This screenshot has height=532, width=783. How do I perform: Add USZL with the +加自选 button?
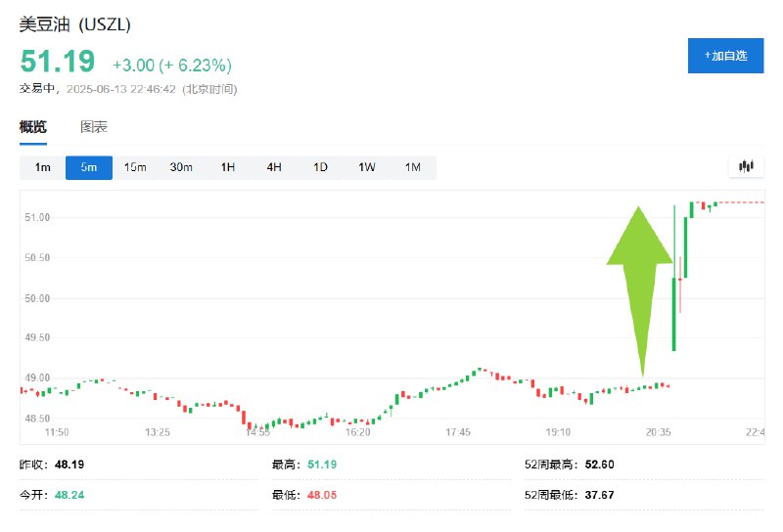pos(725,56)
